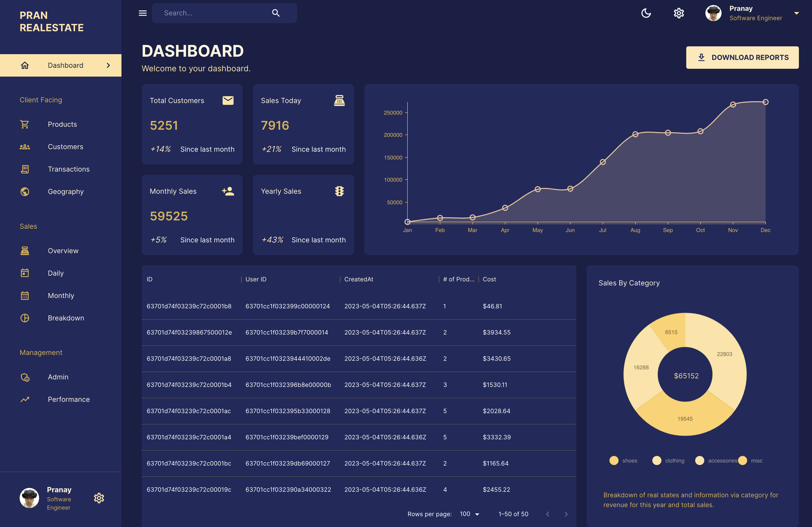This screenshot has height=527, width=812.
Task: Click the Geography globe icon
Action: pos(24,192)
